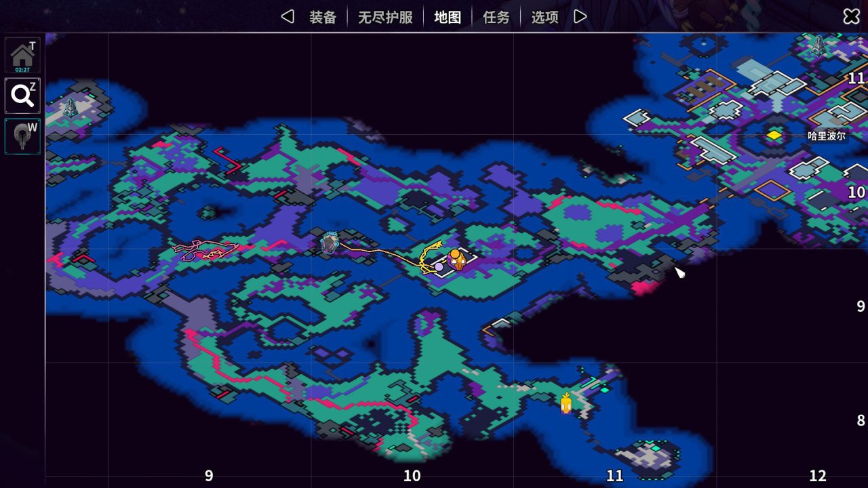Click grid column label 10 at bottom
868x488 pixels.
[412, 476]
